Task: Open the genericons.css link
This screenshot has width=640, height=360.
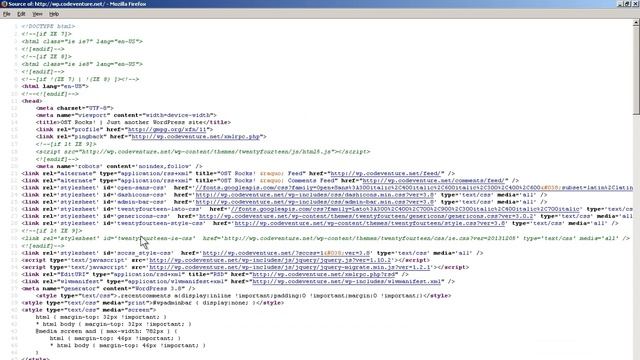Action: pyautogui.click(x=366, y=216)
